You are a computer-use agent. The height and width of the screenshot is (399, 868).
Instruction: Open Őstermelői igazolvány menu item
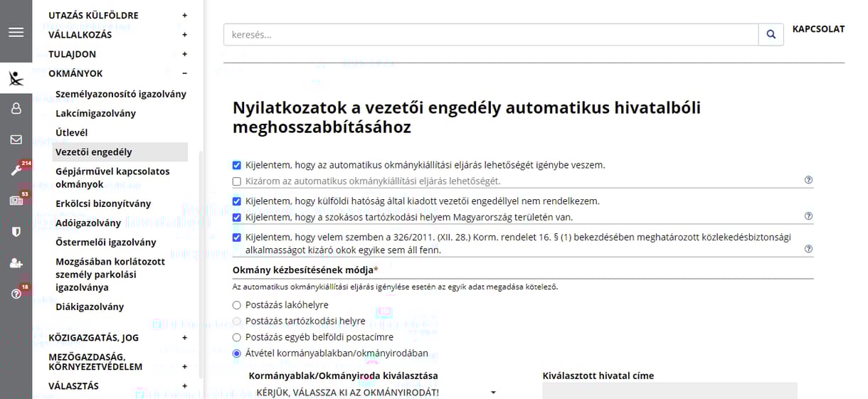(x=105, y=242)
